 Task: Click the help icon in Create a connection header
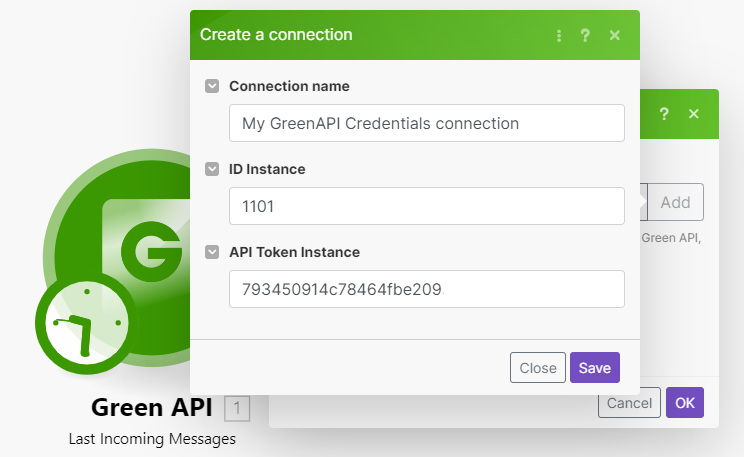point(586,35)
